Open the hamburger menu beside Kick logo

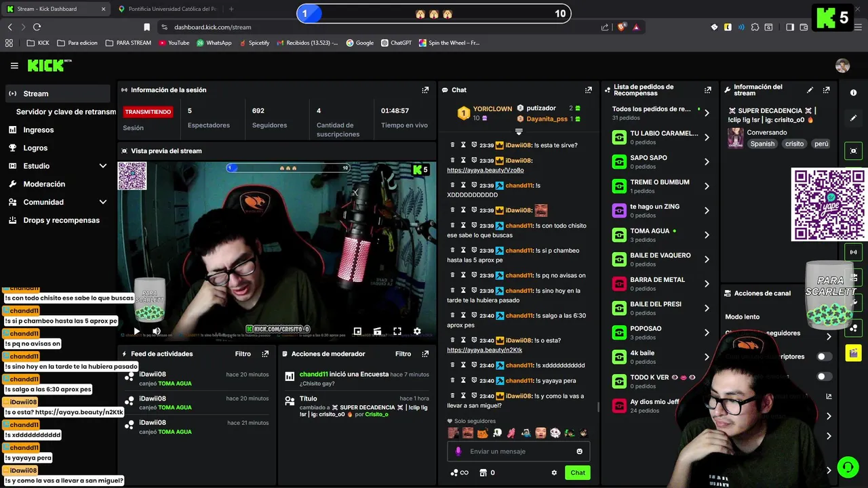pyautogui.click(x=14, y=66)
